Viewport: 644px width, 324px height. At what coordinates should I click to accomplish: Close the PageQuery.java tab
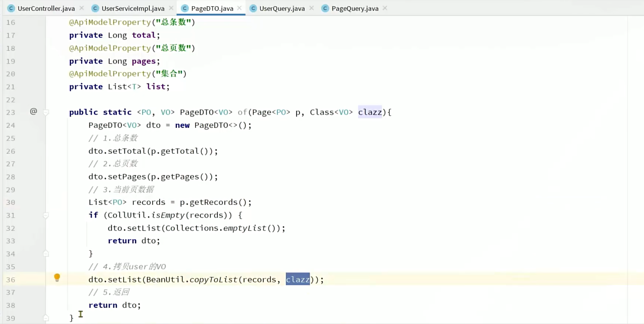(x=385, y=8)
